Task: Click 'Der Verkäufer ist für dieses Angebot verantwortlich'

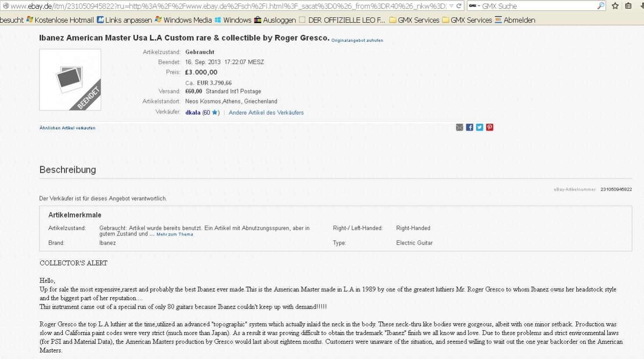Action: [x=103, y=198]
